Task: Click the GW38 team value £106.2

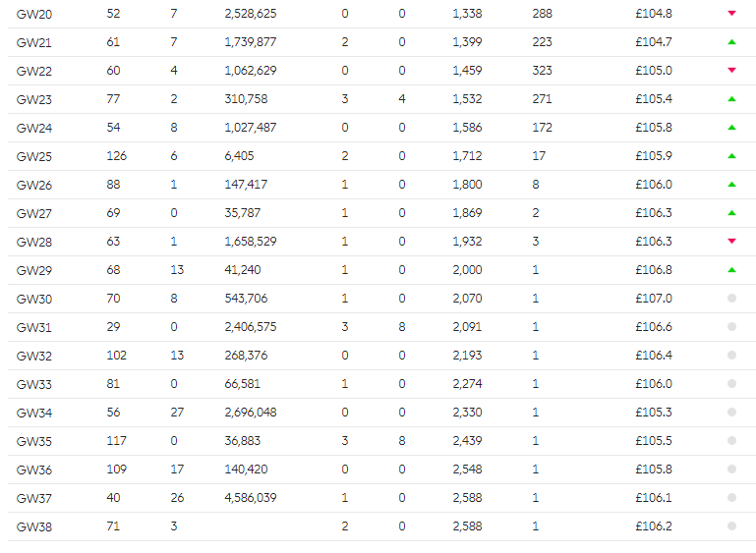Action: pyautogui.click(x=654, y=526)
